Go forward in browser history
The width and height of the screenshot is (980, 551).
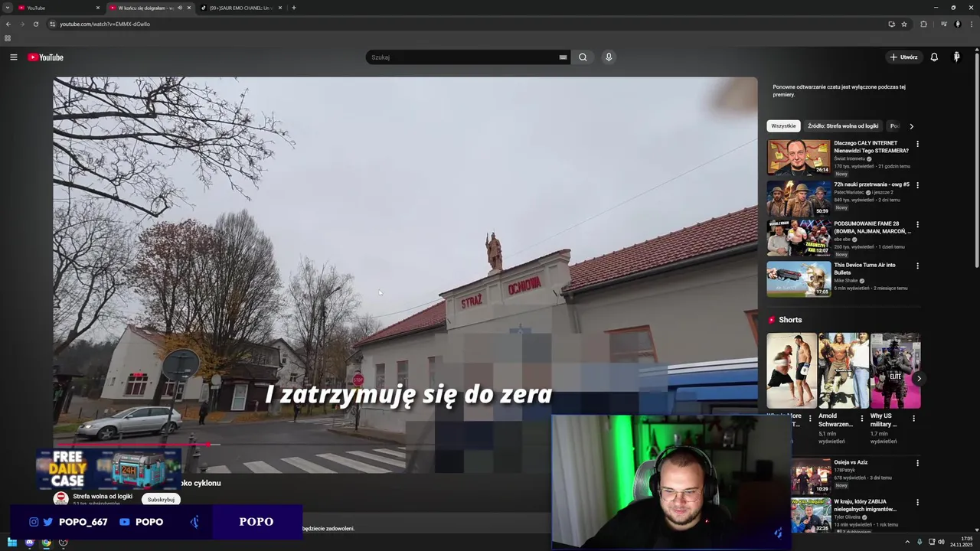(x=21, y=24)
